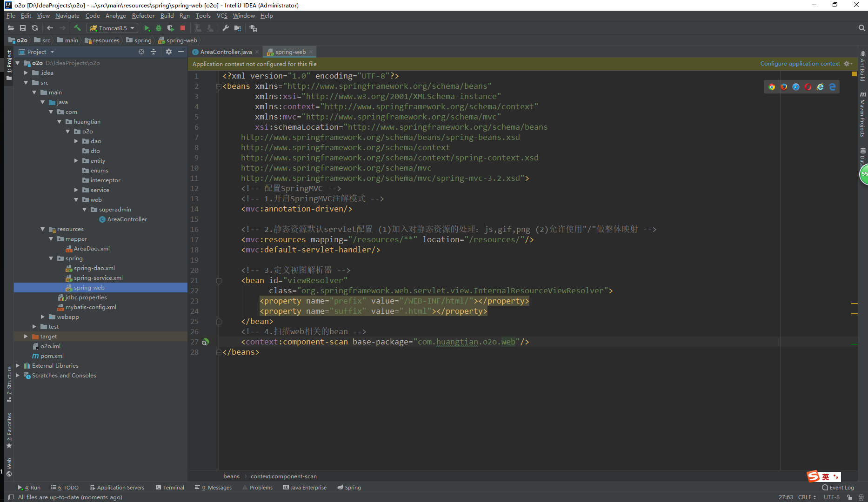Toggle the Favorites side panel
Screen dimensions: 868x502
coord(9,430)
